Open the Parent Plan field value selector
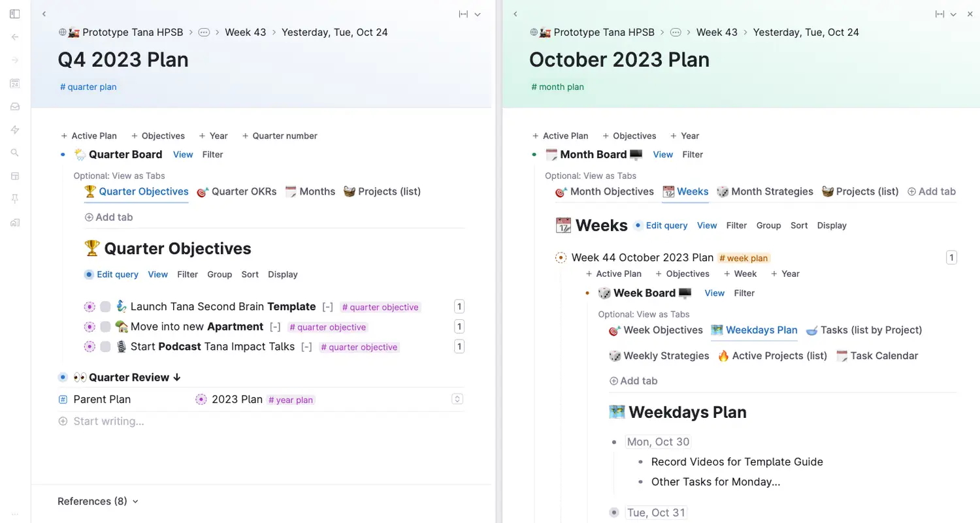This screenshot has height=523, width=980. (x=457, y=399)
